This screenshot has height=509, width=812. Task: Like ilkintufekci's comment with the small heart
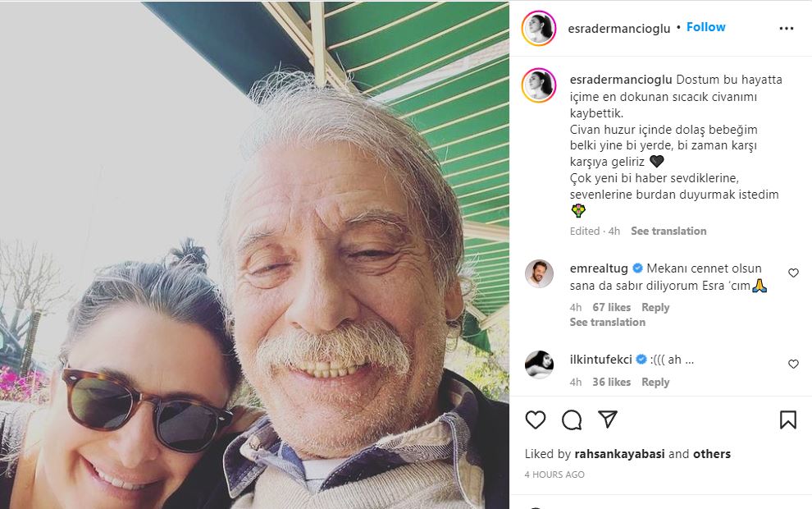tap(793, 364)
